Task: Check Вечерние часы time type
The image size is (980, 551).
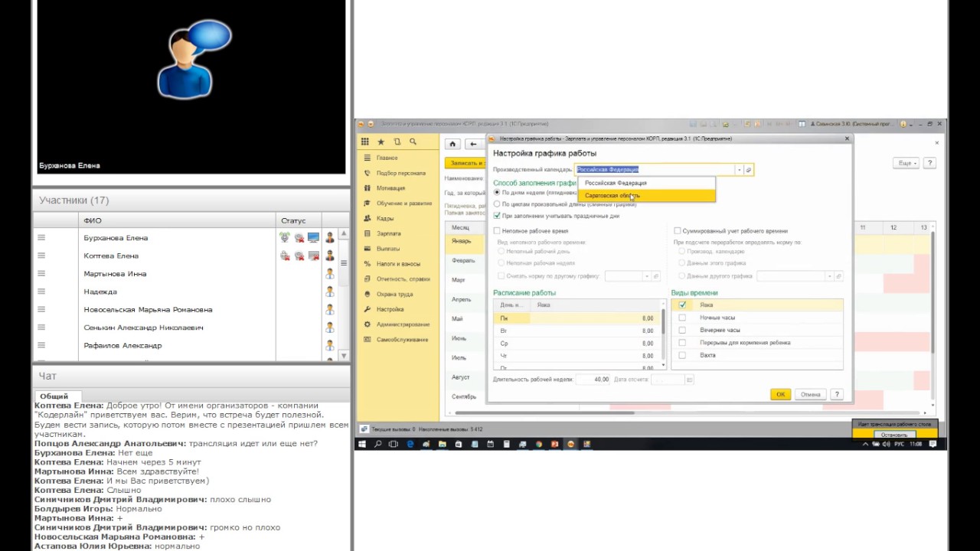Action: point(682,330)
